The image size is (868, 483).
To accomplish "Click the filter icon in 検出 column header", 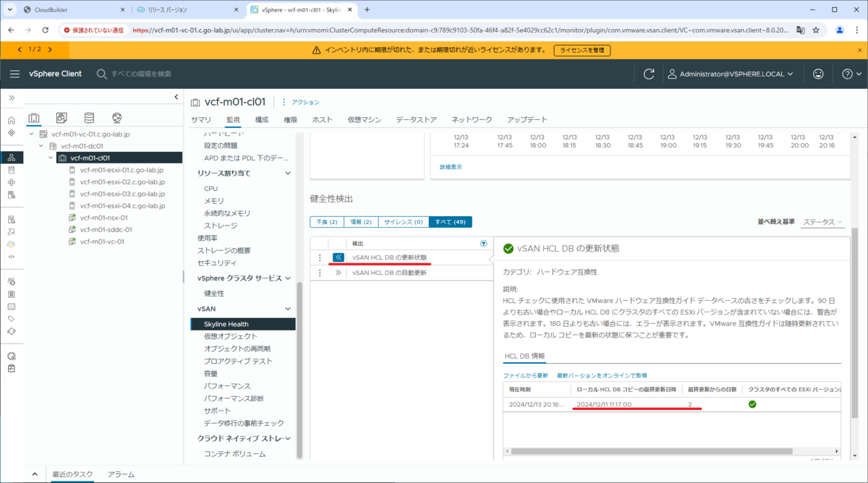I will [484, 244].
